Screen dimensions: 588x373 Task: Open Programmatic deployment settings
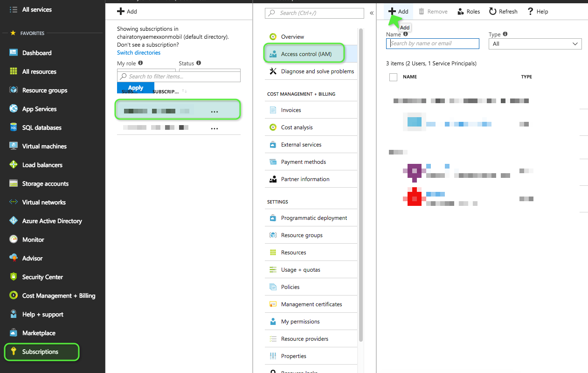pos(311,218)
